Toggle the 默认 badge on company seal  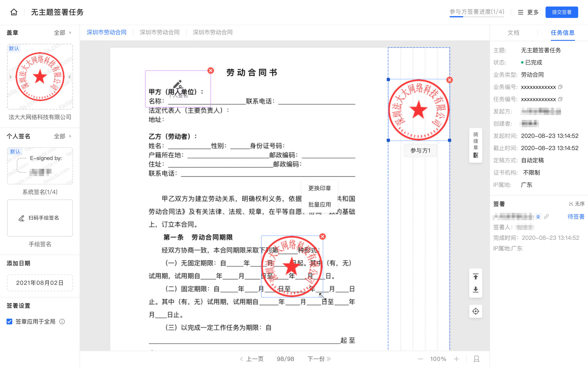point(14,48)
